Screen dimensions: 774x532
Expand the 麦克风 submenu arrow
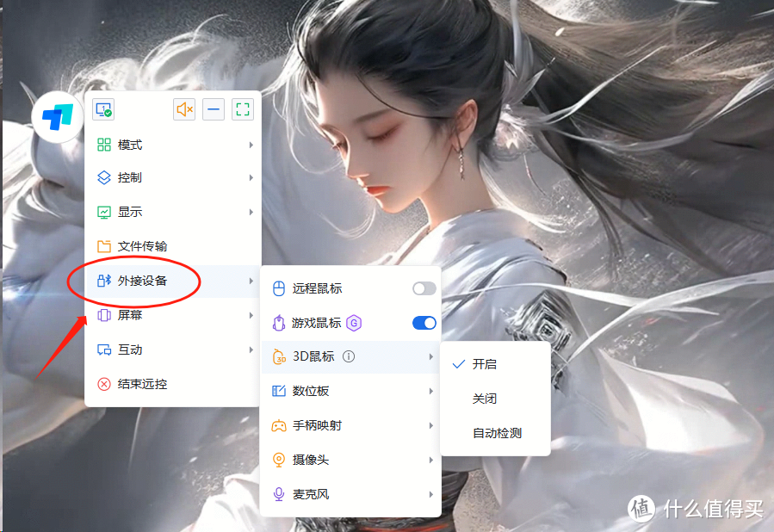pos(431,494)
